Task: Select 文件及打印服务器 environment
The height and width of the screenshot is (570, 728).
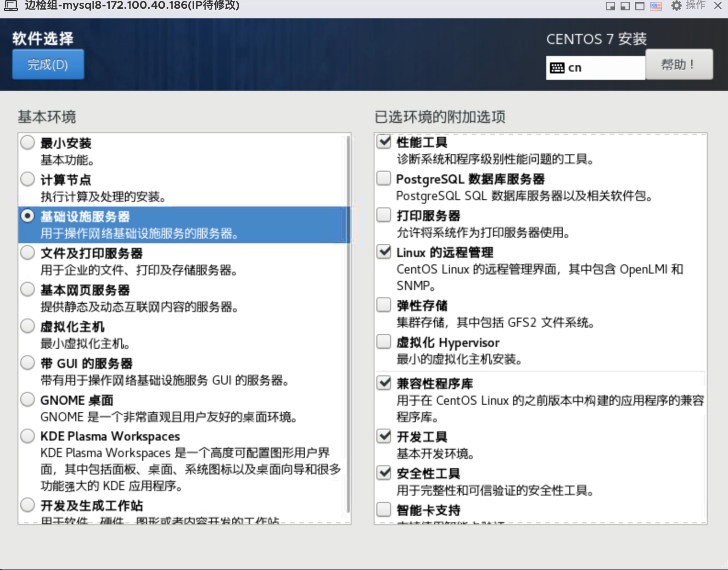Action: 28,252
